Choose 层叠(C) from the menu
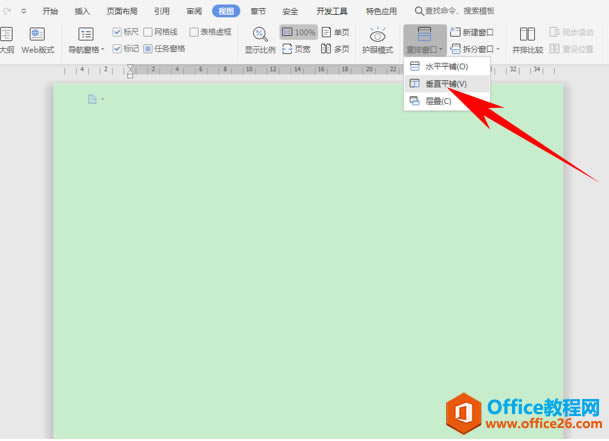Viewport: 609px width, 441px height. tap(447, 101)
